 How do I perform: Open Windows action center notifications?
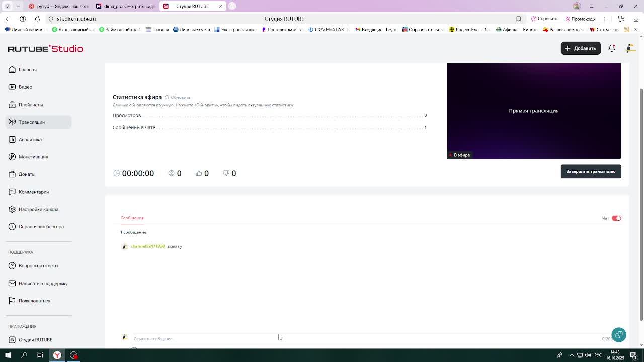(633, 355)
